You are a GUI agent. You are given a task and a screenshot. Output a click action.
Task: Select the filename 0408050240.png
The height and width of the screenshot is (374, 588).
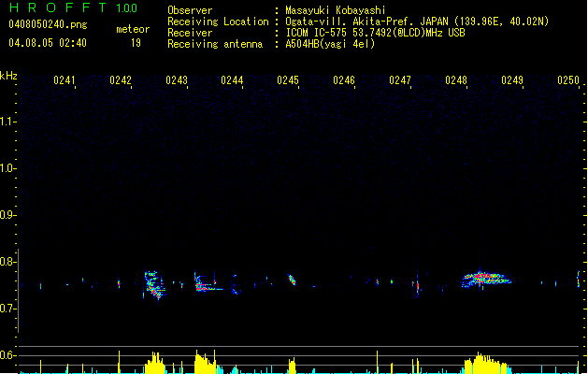pos(48,24)
